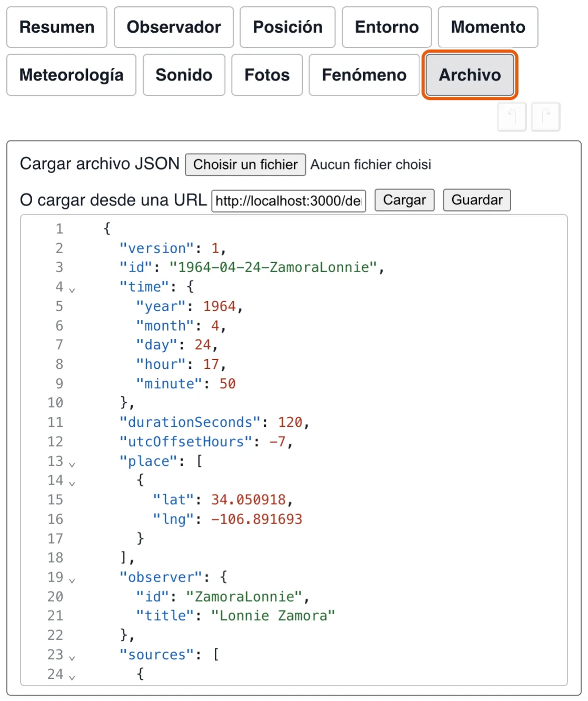
Task: Click the durationSeconds value 120
Action: click(x=290, y=422)
